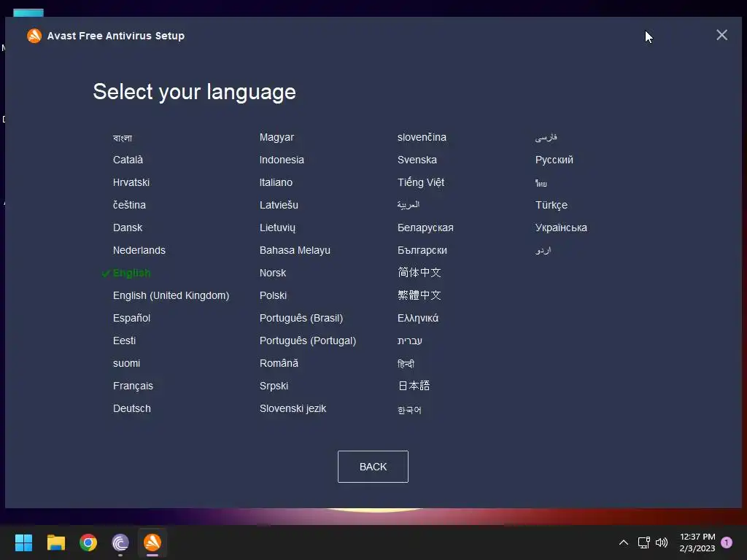Close the Avast Setup window
The height and width of the screenshot is (560, 747).
click(721, 35)
